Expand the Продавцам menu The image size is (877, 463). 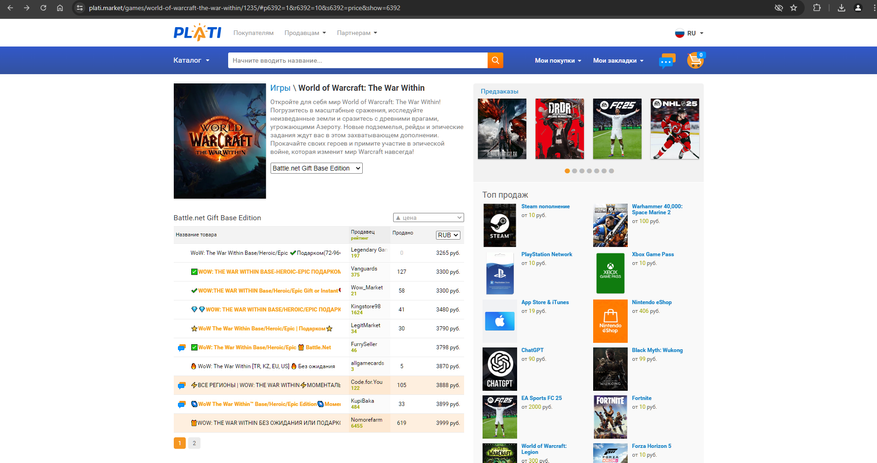[305, 33]
